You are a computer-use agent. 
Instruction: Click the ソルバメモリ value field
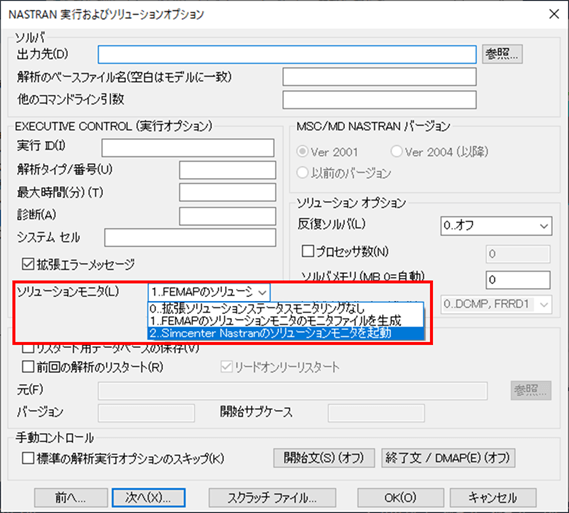point(518,280)
